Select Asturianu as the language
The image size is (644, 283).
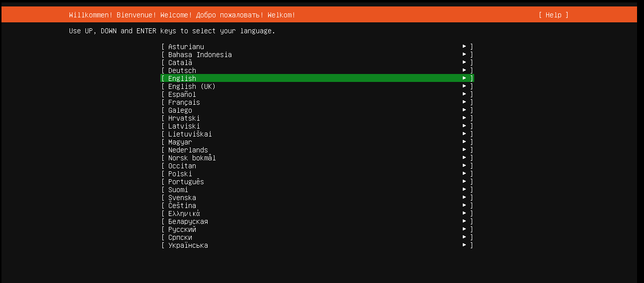tap(317, 47)
